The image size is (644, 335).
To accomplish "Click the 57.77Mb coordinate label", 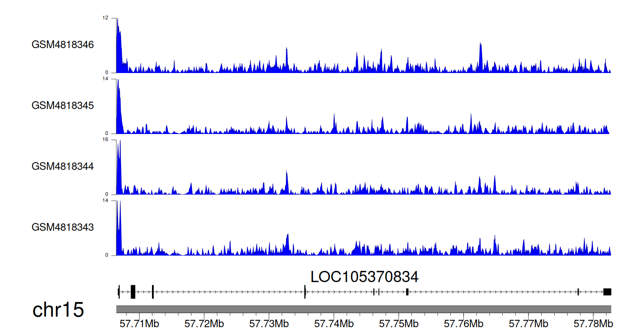I will tap(528, 323).
